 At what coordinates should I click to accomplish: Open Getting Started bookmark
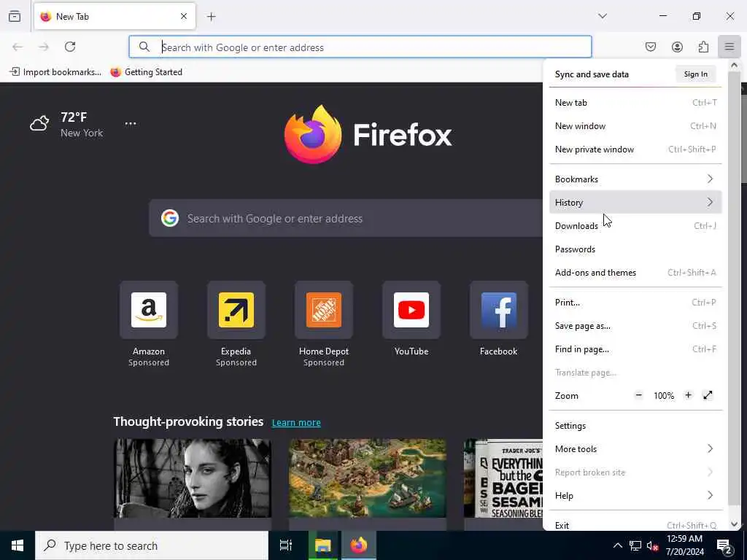(x=146, y=72)
